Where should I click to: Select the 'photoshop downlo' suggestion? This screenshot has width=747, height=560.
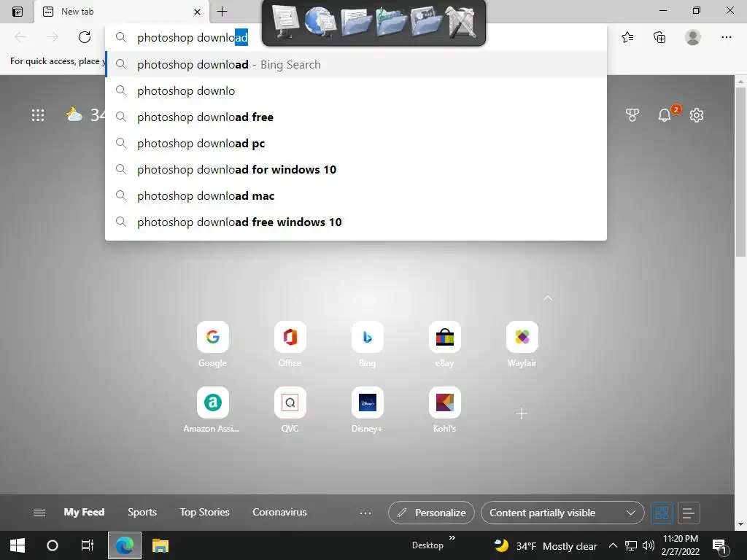(x=356, y=90)
